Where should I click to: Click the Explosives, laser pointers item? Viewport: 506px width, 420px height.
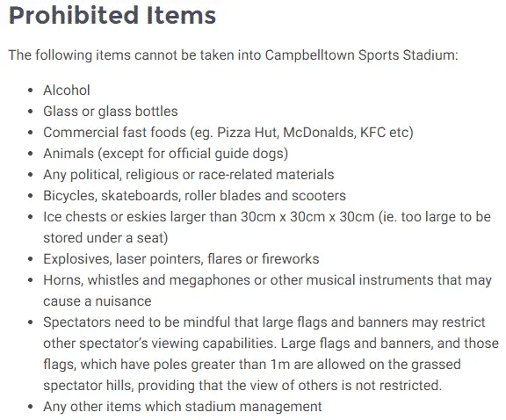point(181,259)
